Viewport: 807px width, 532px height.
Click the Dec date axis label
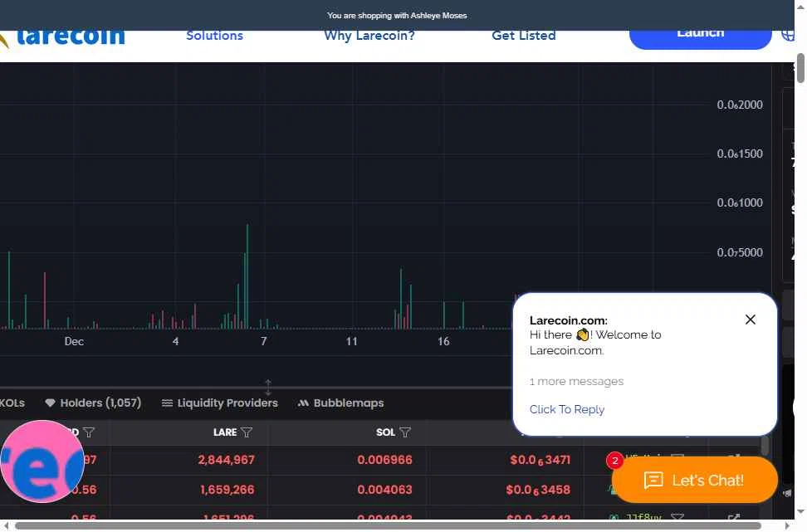pos(74,342)
